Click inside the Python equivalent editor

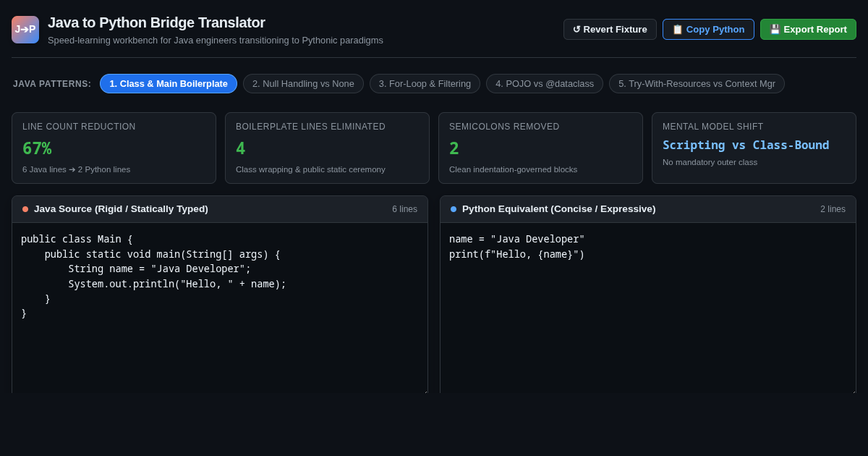tap(648, 308)
